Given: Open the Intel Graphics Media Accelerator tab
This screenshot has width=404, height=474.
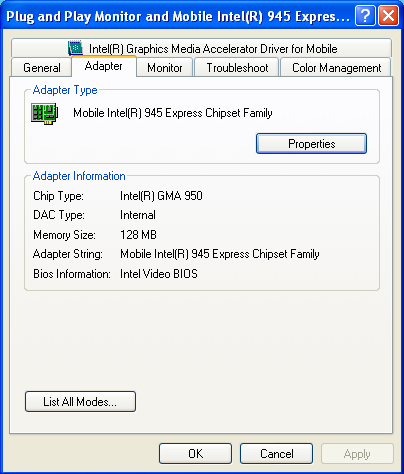Looking at the screenshot, I should pos(201,48).
